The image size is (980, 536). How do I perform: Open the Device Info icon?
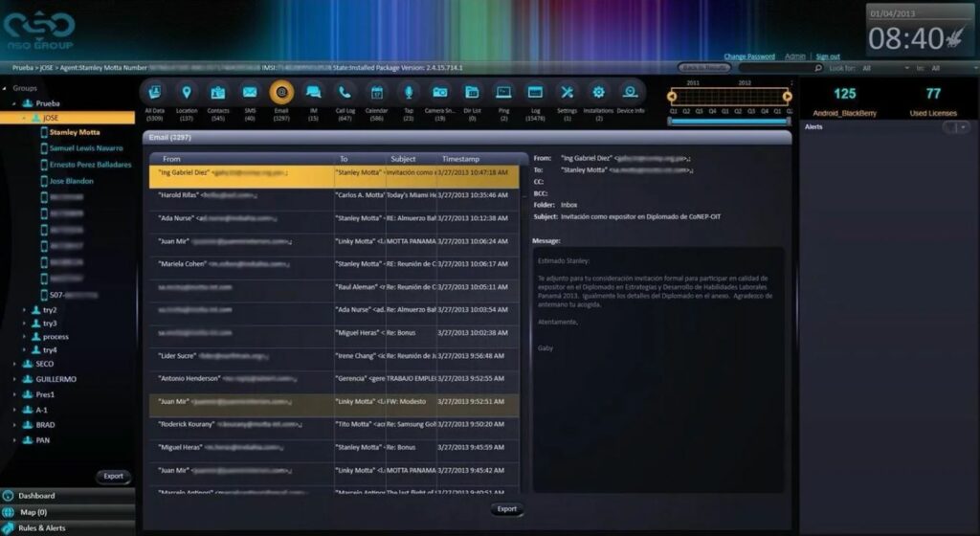(x=630, y=93)
